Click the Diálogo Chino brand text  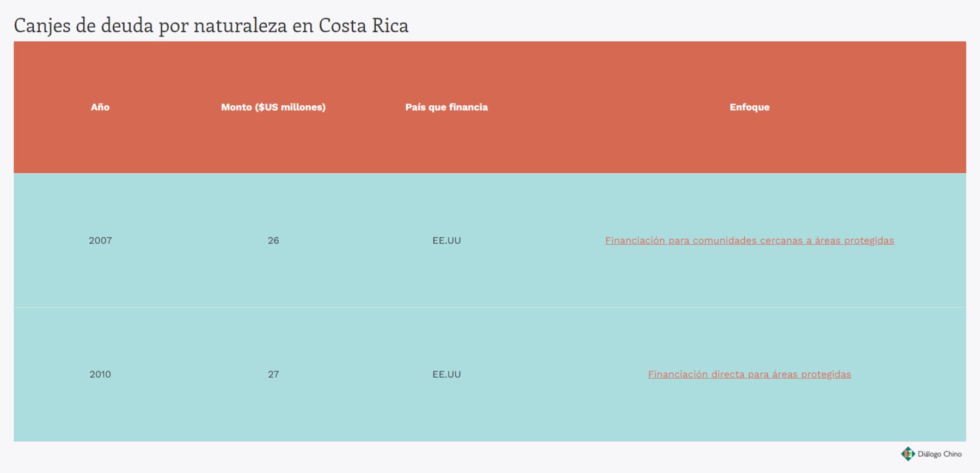pos(940,454)
